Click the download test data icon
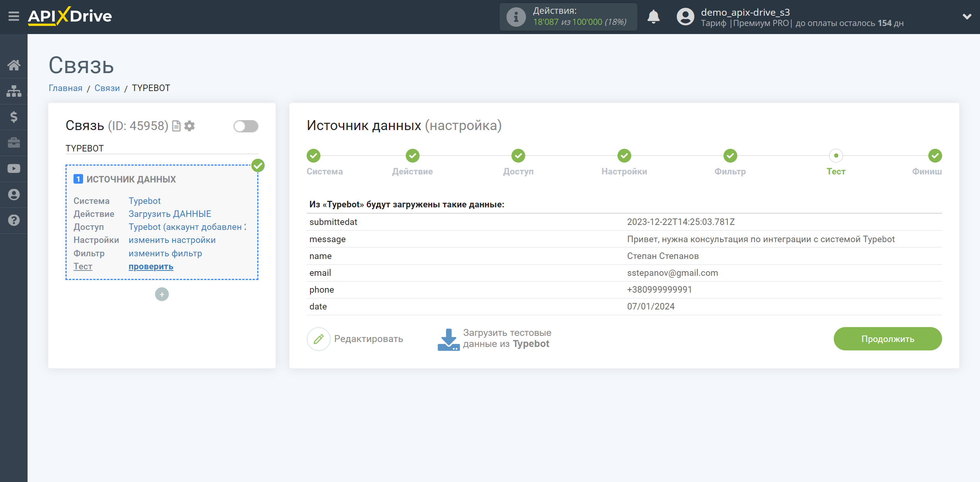 [x=448, y=339]
